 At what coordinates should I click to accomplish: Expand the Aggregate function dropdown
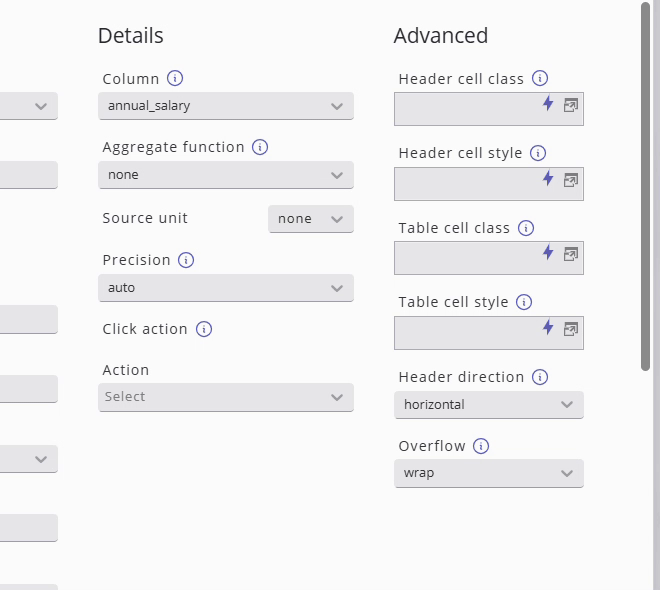point(226,175)
